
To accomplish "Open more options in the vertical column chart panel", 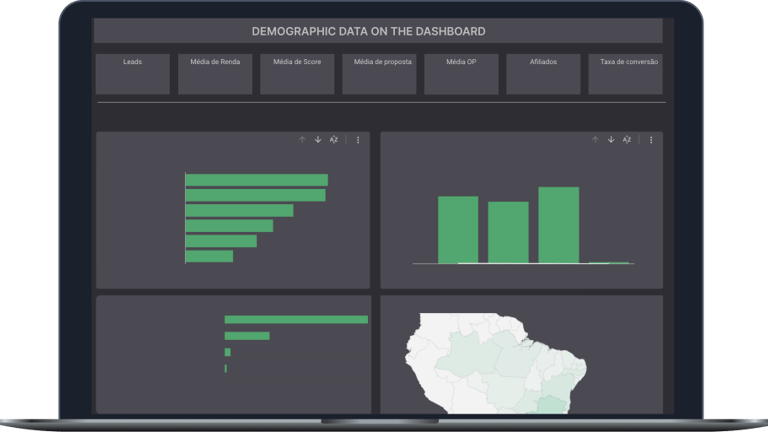I will click(x=651, y=140).
